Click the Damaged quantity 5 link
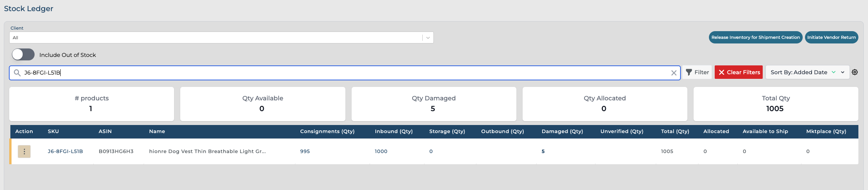 [x=543, y=152]
